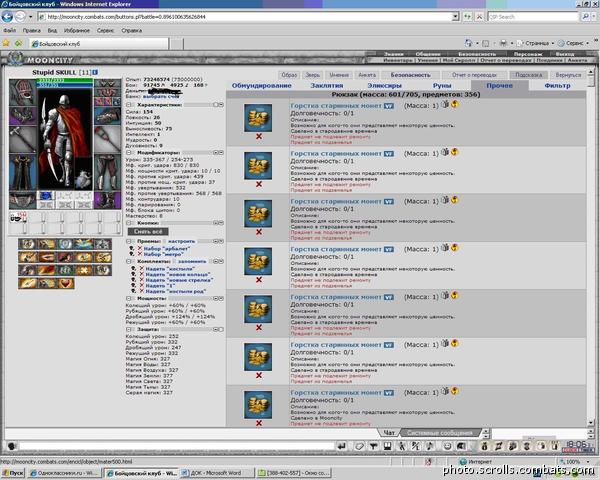This screenshot has height=480, width=600.
Task: Click the gloves equipment slot
Action: coord(108,116)
